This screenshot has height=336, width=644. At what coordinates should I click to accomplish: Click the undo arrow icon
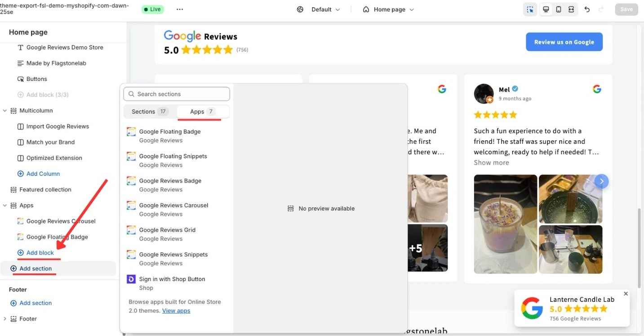click(x=587, y=9)
